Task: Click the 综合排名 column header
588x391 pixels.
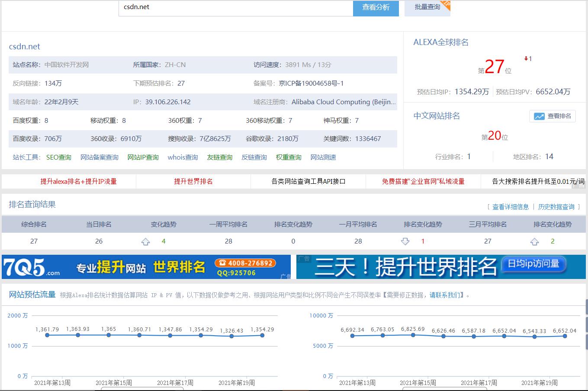Action: click(x=34, y=224)
